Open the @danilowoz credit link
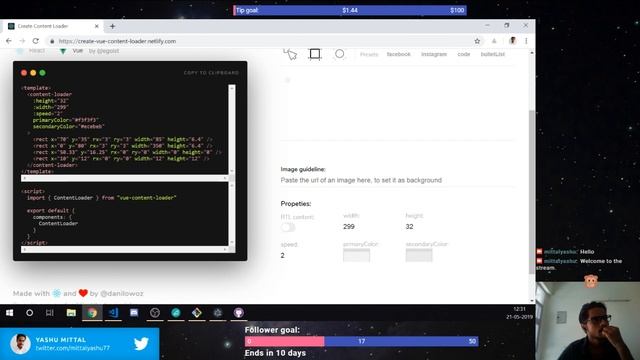Screen dimensions: 640x360 (x=122, y=293)
